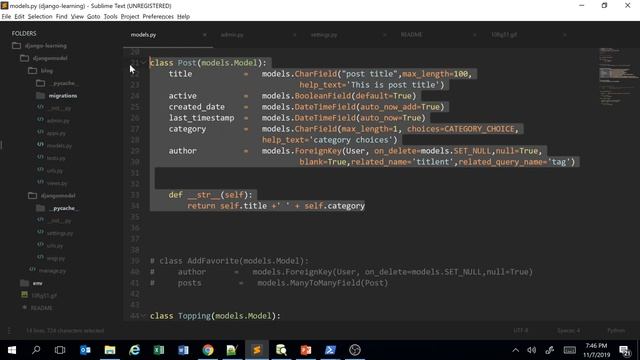Click the touch keyboard tray icon

(569, 350)
